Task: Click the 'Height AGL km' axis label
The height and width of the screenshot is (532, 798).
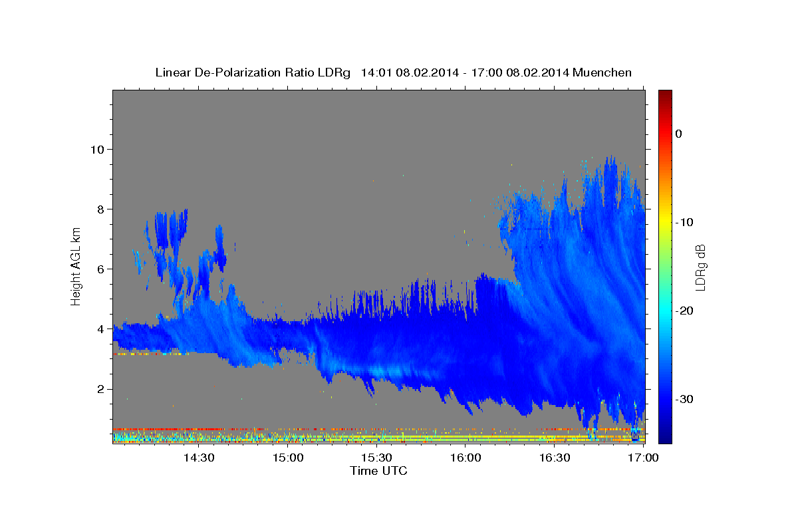Action: 76,265
